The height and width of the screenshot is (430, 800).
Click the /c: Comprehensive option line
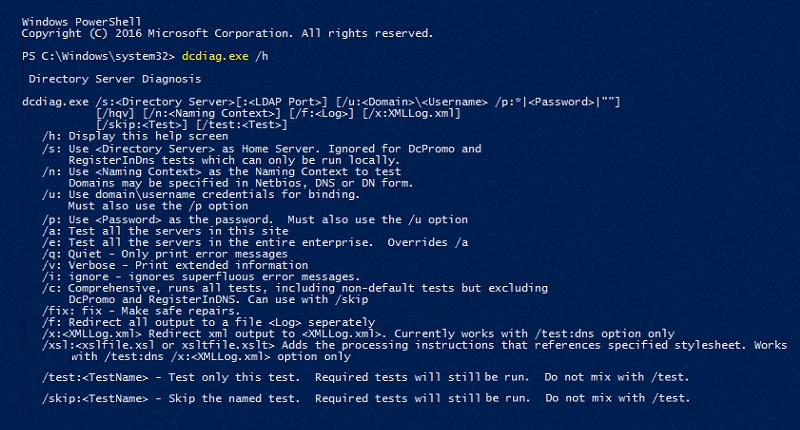point(295,288)
